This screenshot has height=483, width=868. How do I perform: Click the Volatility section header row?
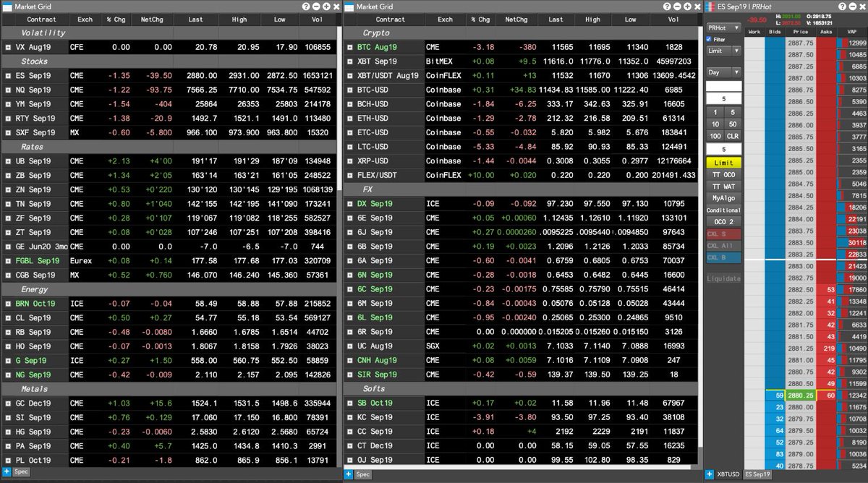click(x=169, y=33)
